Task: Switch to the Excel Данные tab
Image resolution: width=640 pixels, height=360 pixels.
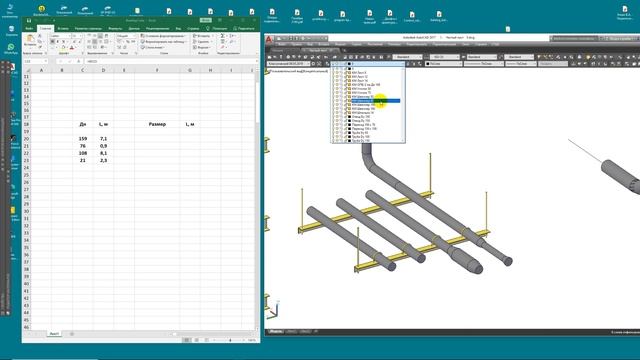Action: pyautogui.click(x=134, y=29)
